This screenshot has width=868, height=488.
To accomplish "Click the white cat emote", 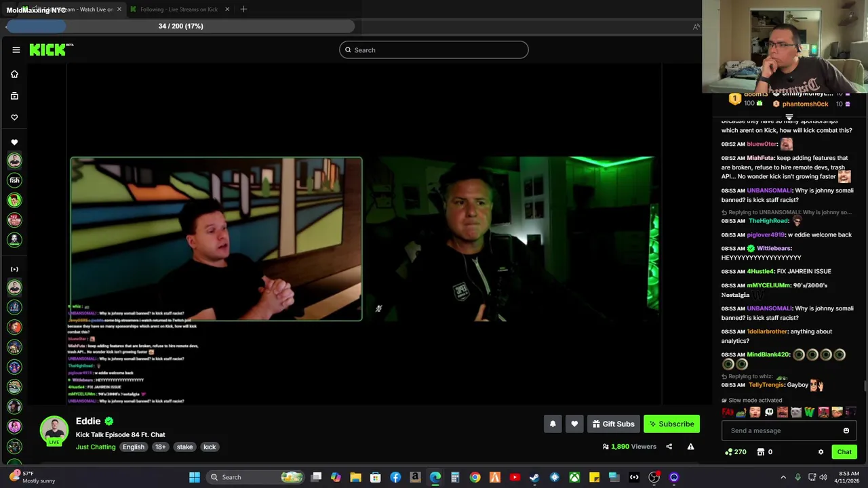I will pyautogui.click(x=796, y=412).
